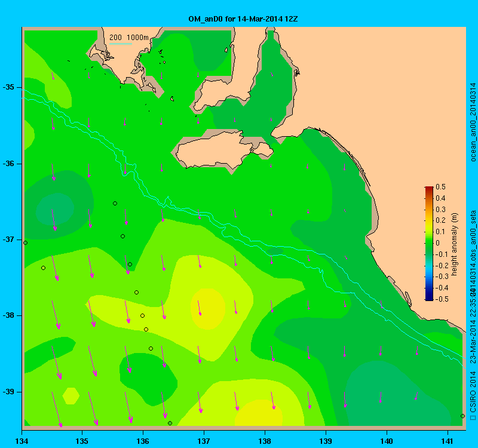
Task: Click the latitude axis label -37
Action: (9, 240)
